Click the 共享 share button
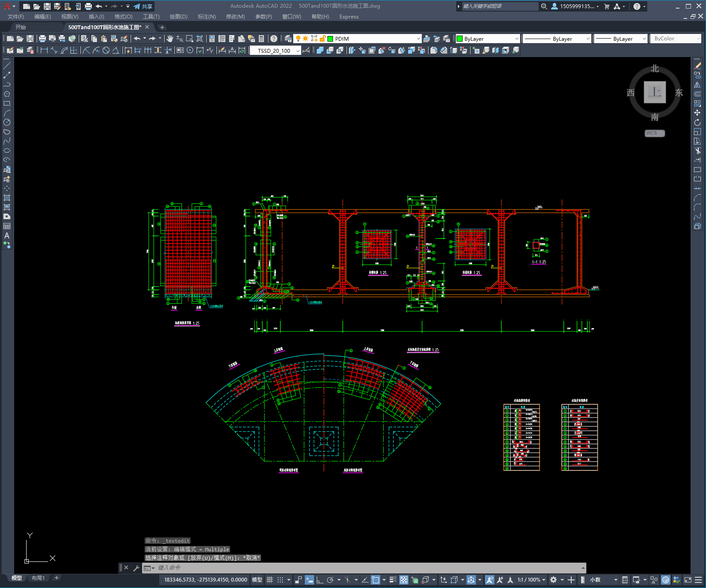Image resolution: width=706 pixels, height=588 pixels. coord(143,6)
